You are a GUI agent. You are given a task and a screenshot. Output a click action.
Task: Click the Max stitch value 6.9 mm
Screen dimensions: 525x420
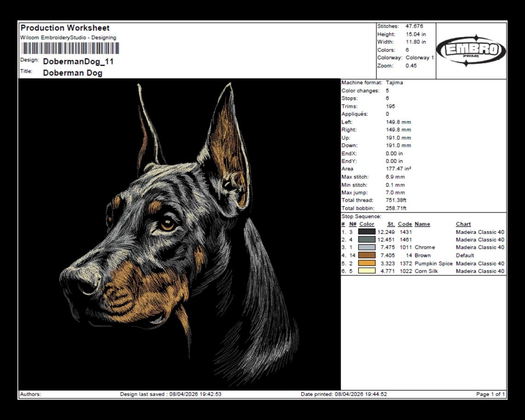click(396, 177)
